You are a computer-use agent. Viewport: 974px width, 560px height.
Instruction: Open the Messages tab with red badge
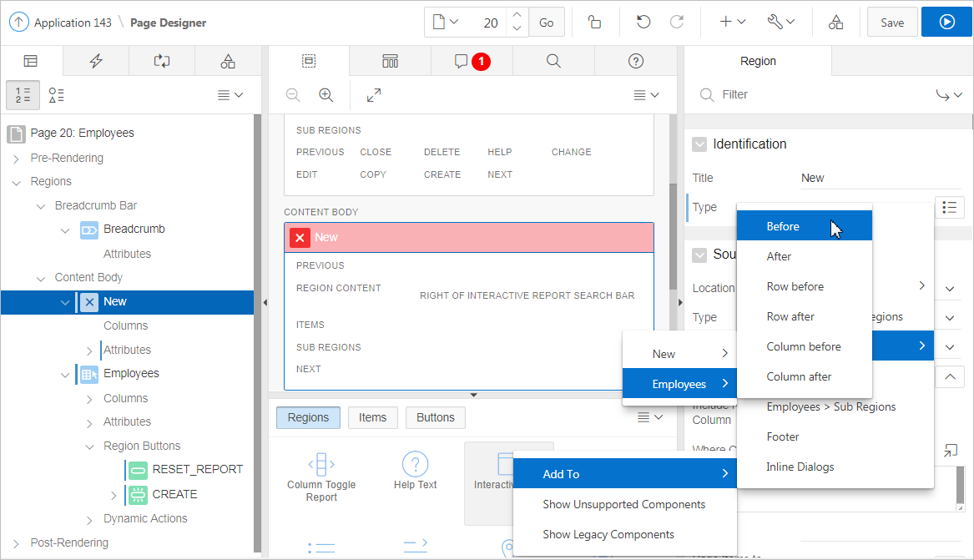[x=471, y=61]
